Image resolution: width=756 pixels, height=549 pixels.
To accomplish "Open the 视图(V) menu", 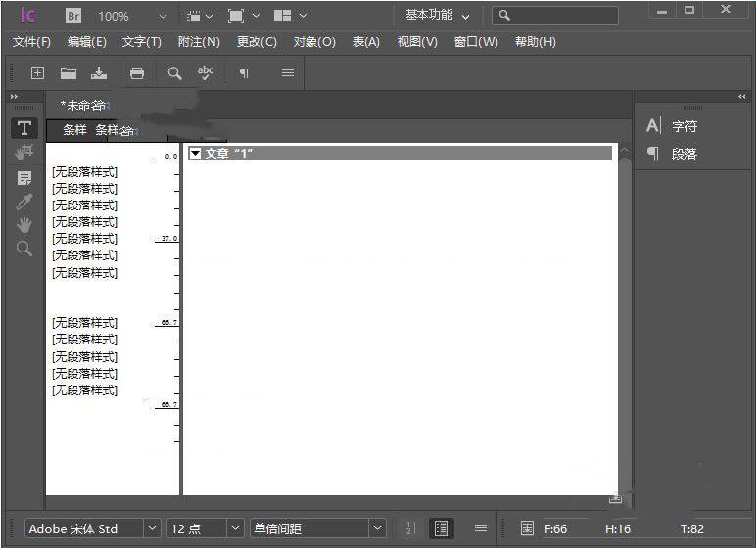I will pos(417,42).
